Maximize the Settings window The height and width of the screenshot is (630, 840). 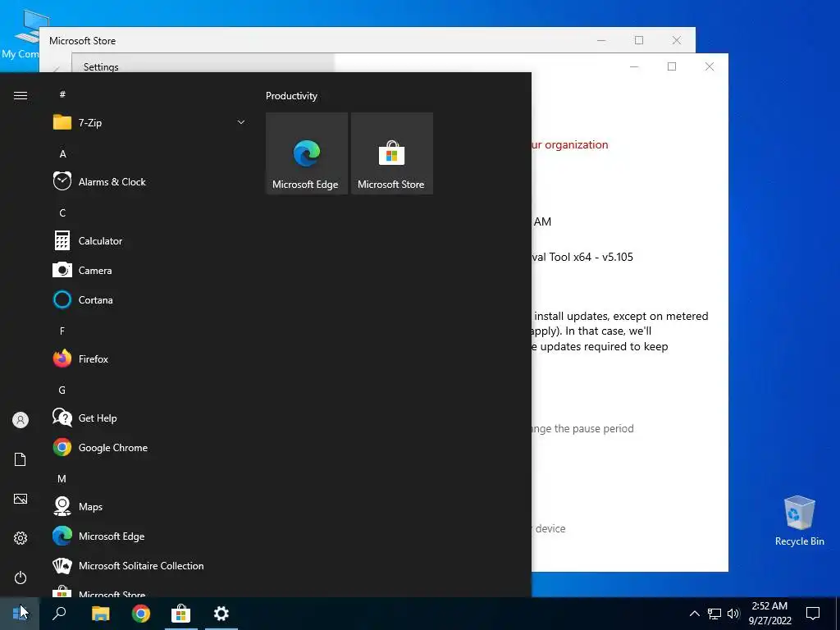672,66
